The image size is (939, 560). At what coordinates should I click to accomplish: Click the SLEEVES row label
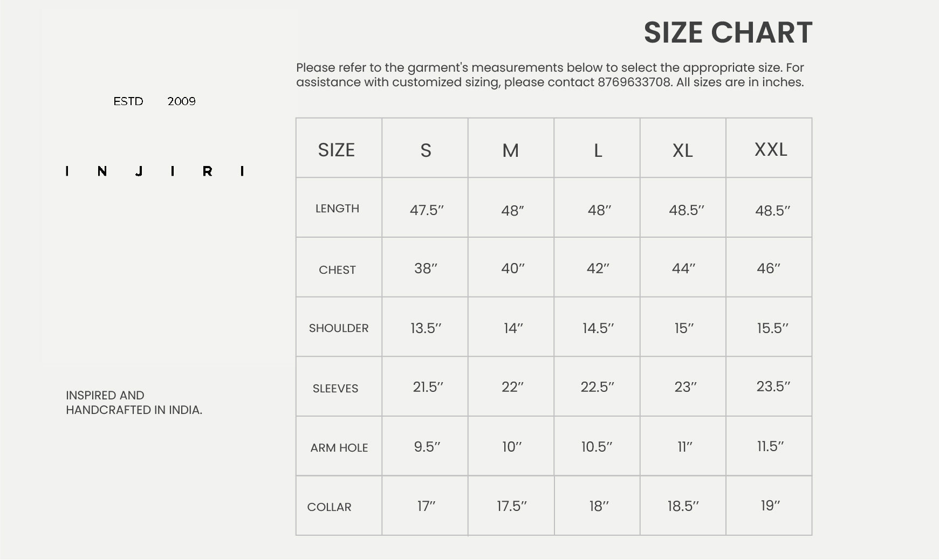(x=335, y=388)
